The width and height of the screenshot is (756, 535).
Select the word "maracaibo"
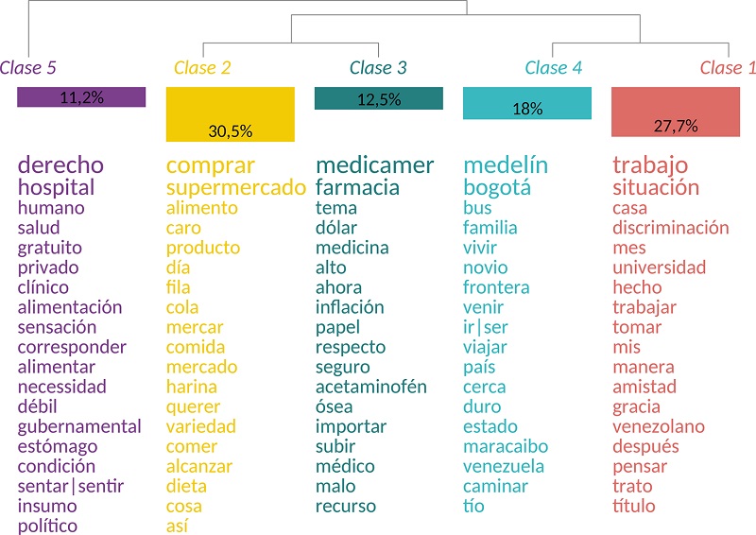tap(506, 446)
